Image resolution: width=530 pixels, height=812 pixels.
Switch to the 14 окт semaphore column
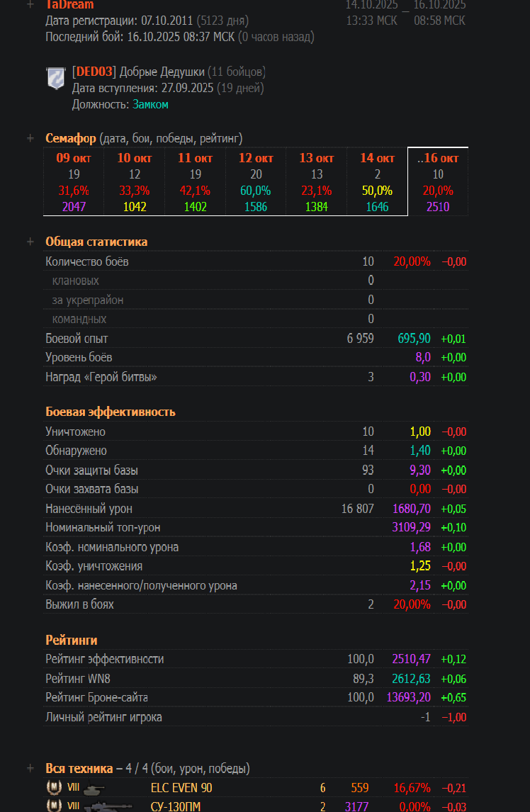(x=377, y=158)
